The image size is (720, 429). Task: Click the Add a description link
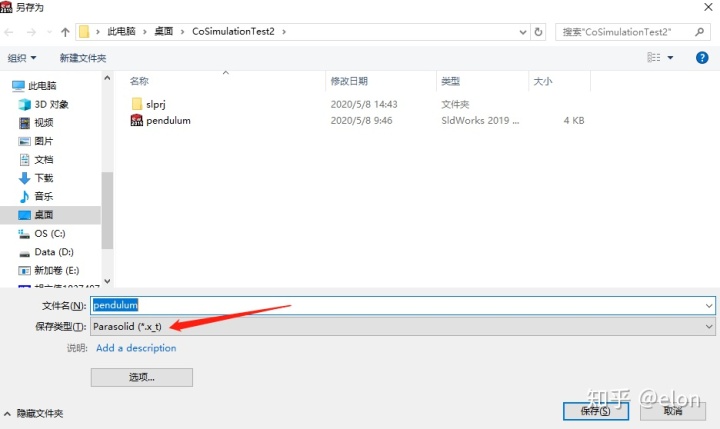(136, 348)
